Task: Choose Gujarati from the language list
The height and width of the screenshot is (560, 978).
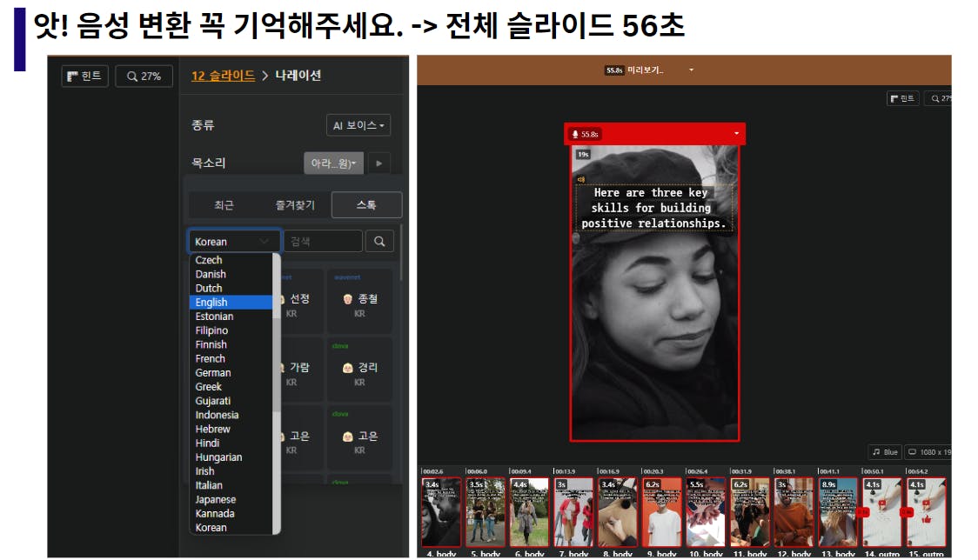Action: pos(231,401)
